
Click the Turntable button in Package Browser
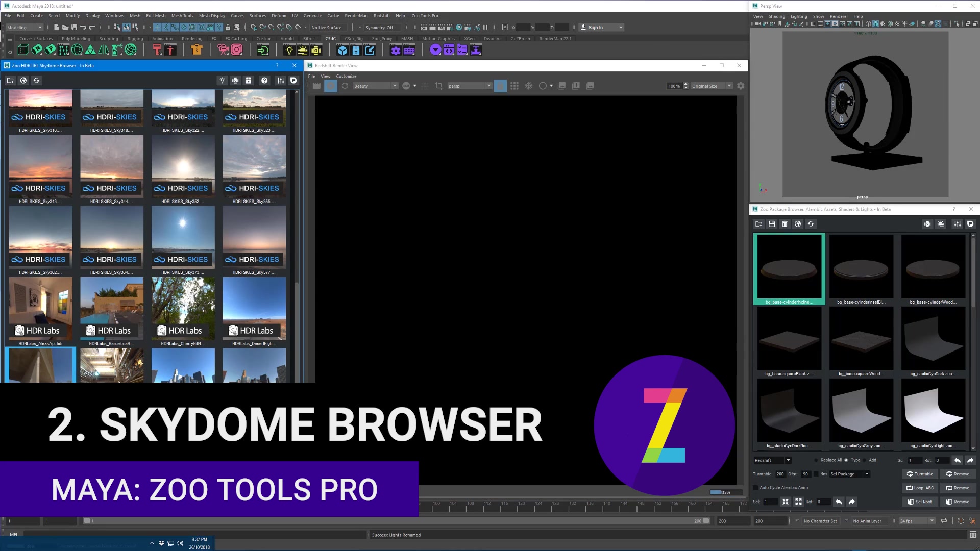pos(920,474)
